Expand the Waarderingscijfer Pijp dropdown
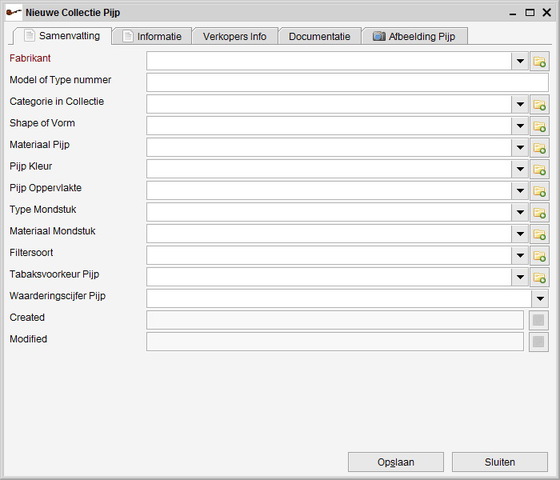The image size is (560, 480). 540,299
